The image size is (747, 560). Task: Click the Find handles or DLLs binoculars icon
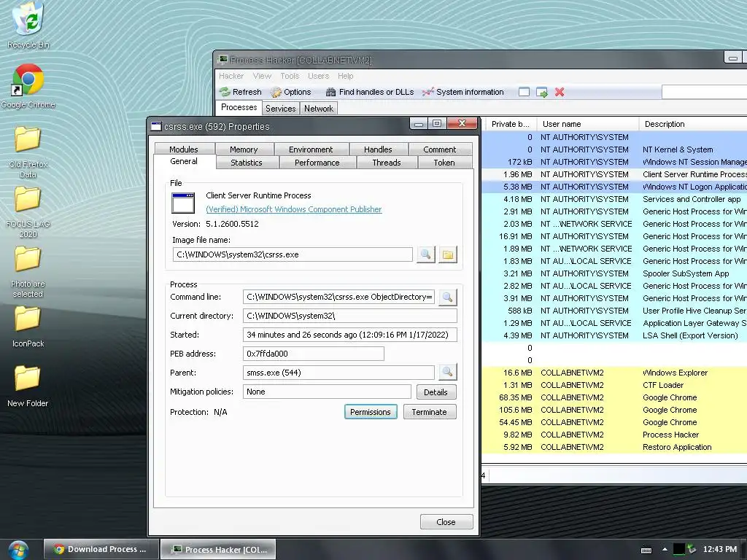(x=330, y=92)
